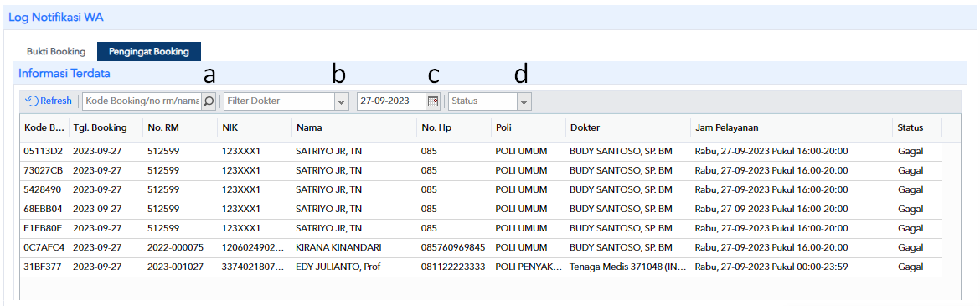Select the Pengingat Booking tab

[x=149, y=51]
